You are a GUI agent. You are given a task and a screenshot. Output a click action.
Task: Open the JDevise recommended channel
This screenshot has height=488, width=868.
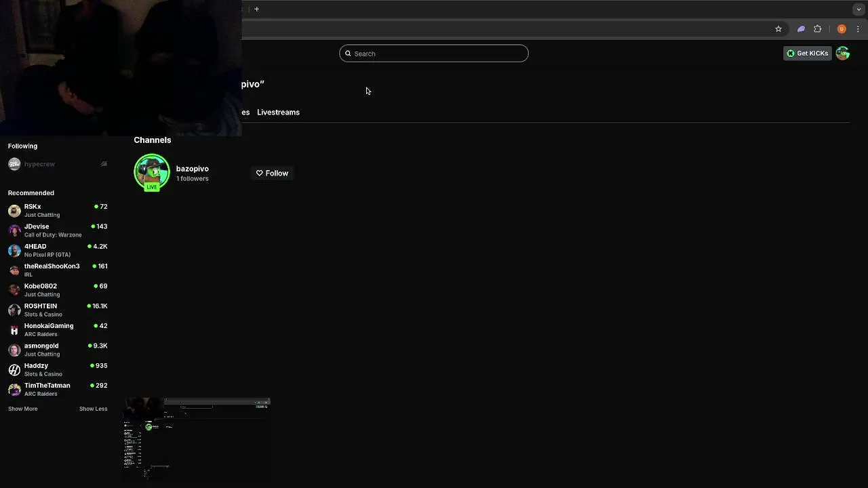click(x=58, y=230)
